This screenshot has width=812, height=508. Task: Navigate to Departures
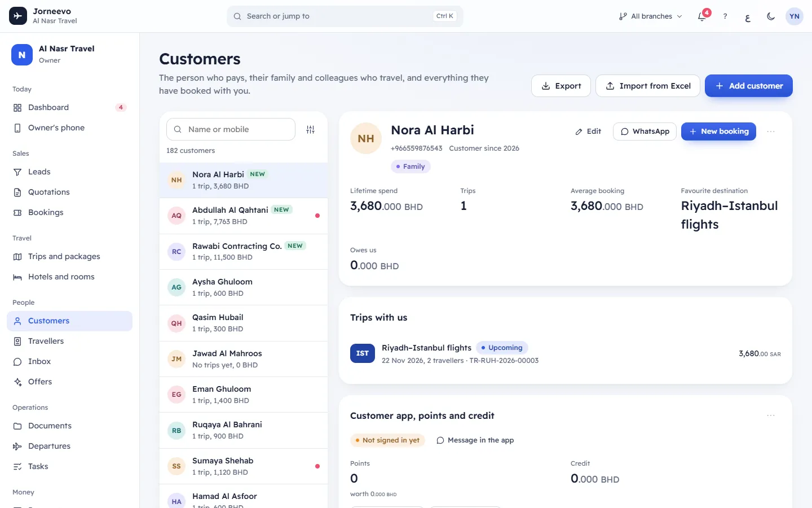point(69,446)
